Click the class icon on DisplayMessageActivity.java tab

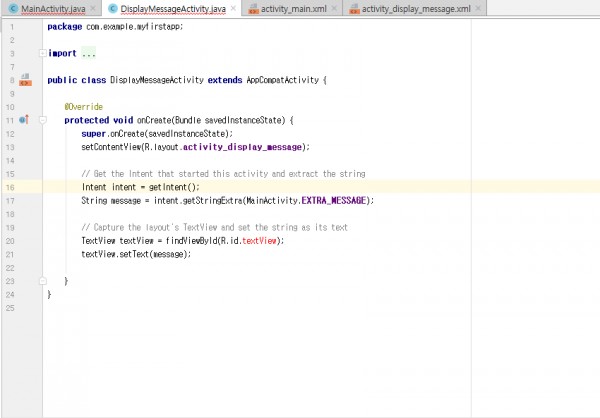pos(112,8)
